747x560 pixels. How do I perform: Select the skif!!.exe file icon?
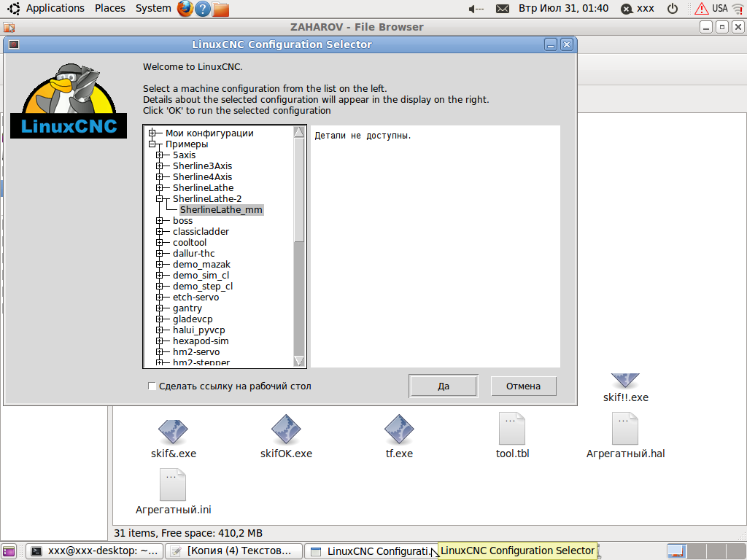coord(625,380)
